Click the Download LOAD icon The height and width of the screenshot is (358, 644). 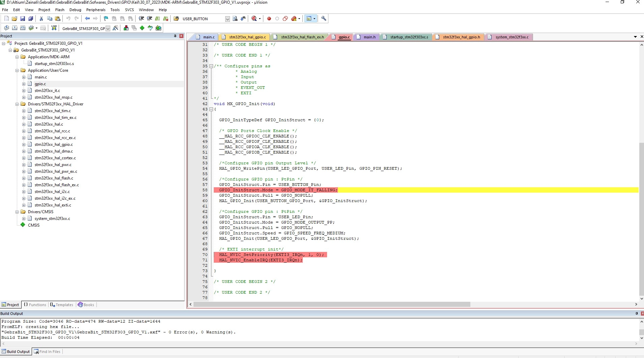pos(54,28)
